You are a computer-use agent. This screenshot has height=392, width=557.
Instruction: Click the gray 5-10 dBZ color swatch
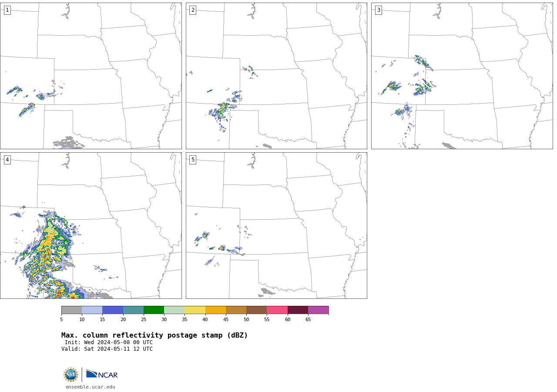coord(71,310)
